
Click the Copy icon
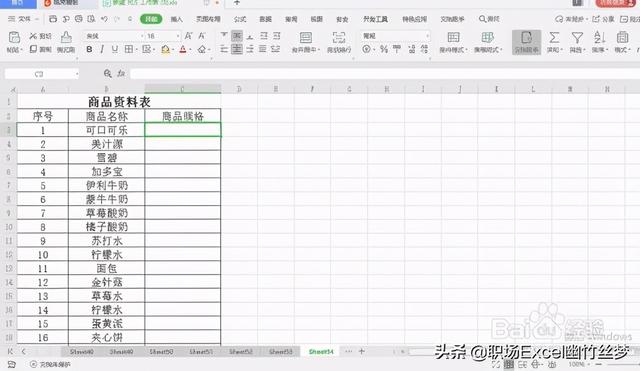33,49
